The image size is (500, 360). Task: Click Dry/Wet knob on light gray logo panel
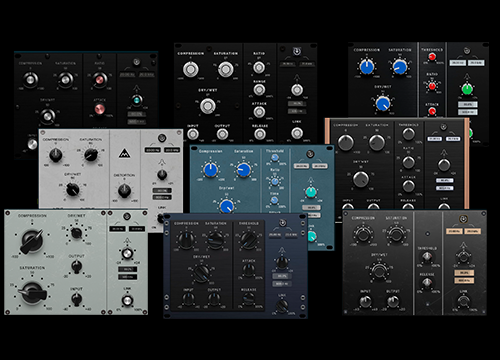(x=73, y=190)
